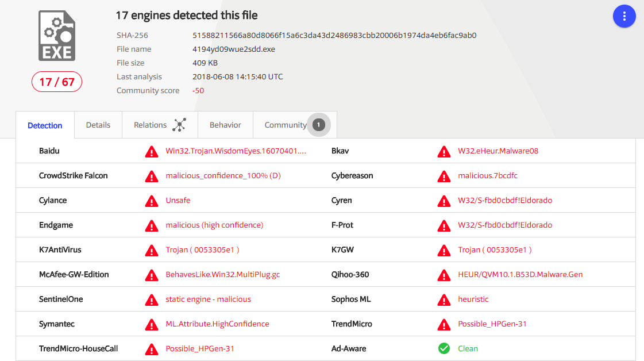Open the blue three-dot options menu
Viewport: 644px width, 361px height.
[x=624, y=16]
